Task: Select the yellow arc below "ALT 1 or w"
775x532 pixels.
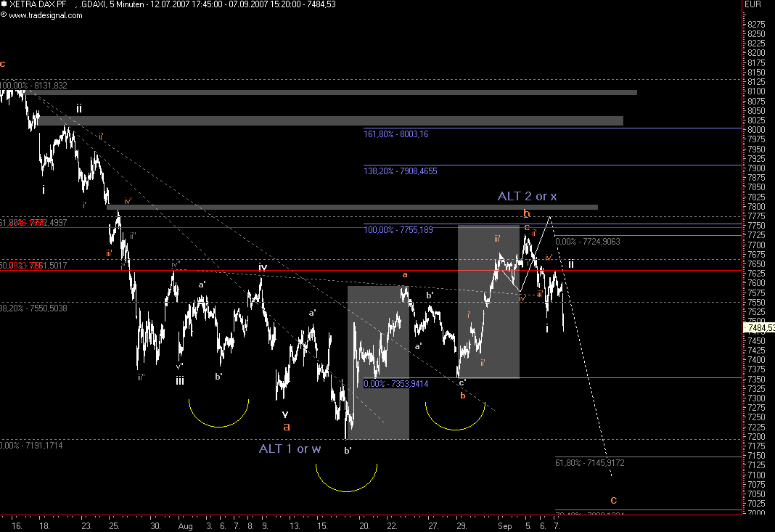Action: coord(346,486)
